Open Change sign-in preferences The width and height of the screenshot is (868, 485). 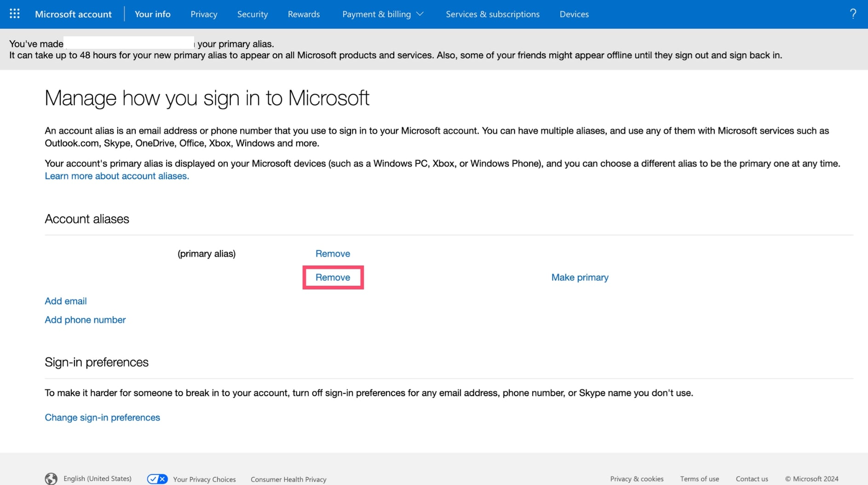click(x=102, y=417)
